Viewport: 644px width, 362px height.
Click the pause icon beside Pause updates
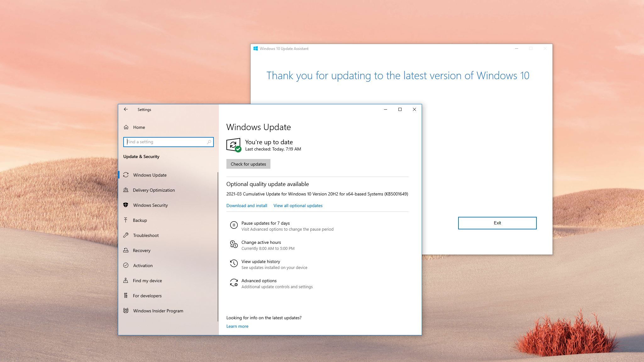[234, 225]
